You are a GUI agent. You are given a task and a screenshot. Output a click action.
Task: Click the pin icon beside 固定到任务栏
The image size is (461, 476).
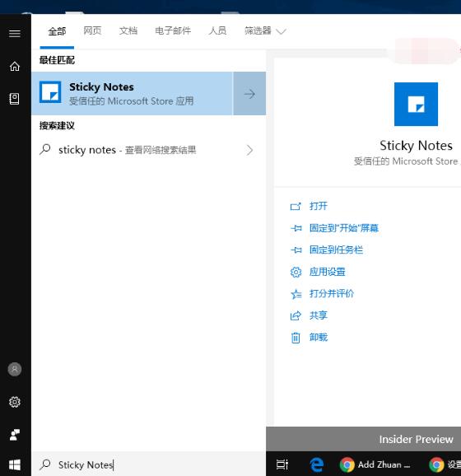(296, 250)
